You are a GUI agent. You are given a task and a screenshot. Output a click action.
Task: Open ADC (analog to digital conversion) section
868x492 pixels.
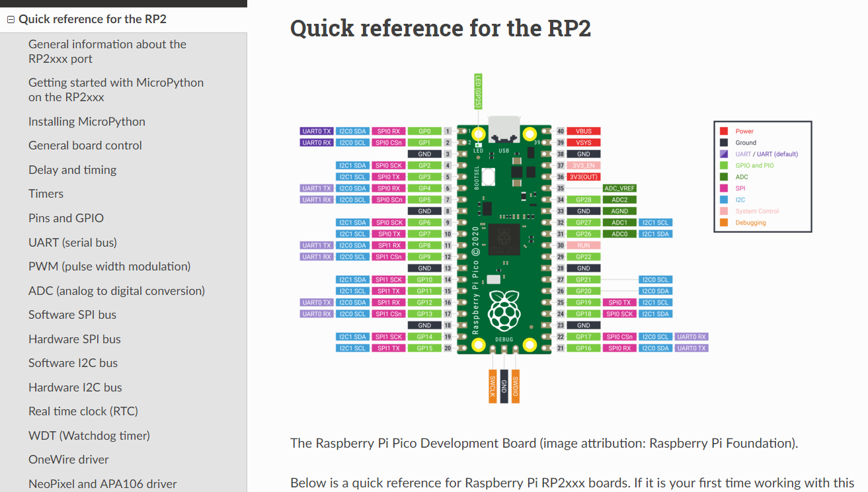click(x=116, y=291)
